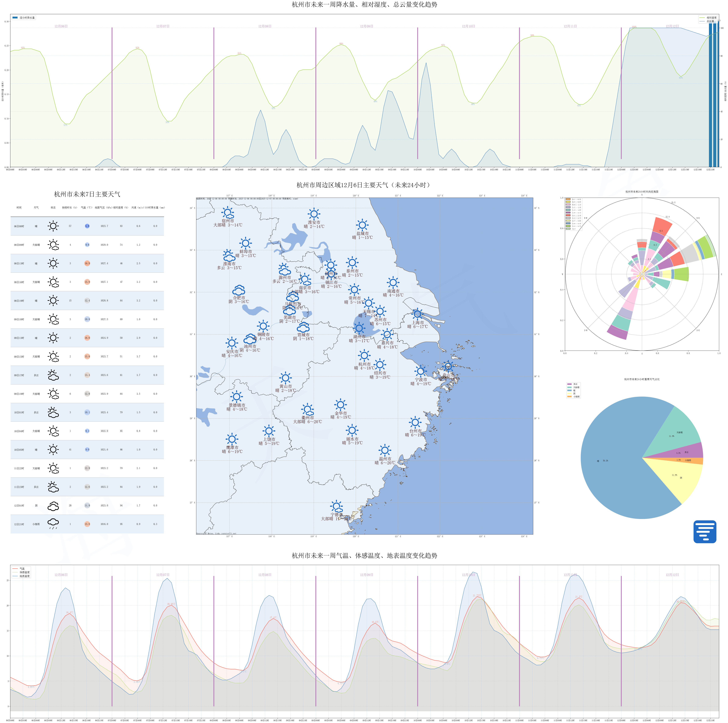The image size is (728, 723).
Task: Click the partly cloudy icon above 衢州市
Action: tap(307, 409)
